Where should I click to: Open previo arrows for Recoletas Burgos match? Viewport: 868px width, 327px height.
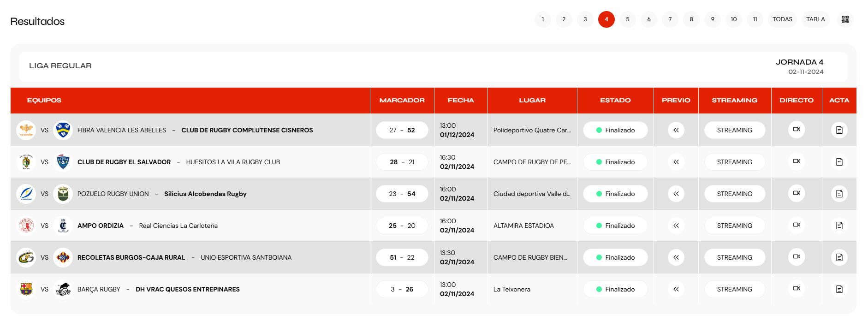tap(676, 257)
